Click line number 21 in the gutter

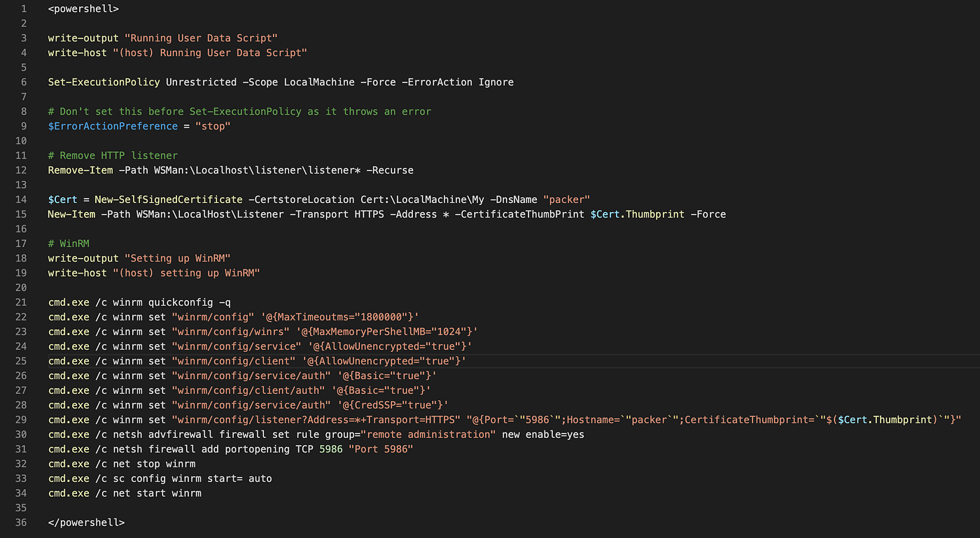(x=21, y=302)
